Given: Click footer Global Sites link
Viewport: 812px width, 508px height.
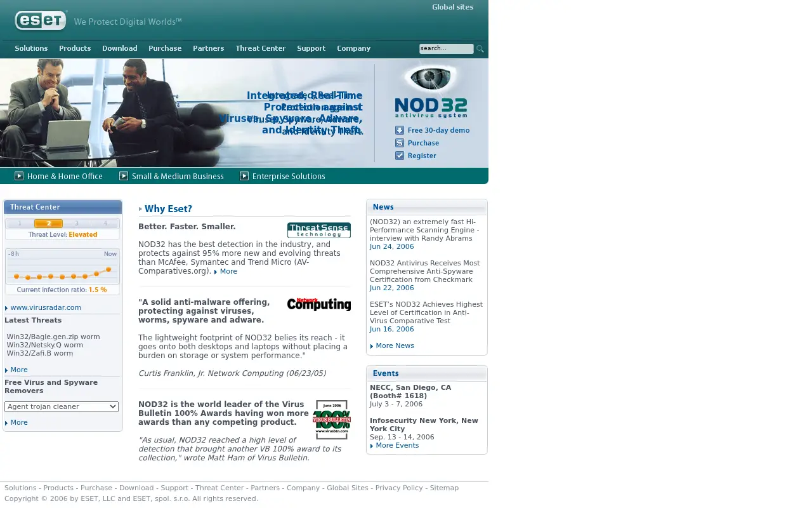Looking at the screenshot, I should (x=348, y=488).
